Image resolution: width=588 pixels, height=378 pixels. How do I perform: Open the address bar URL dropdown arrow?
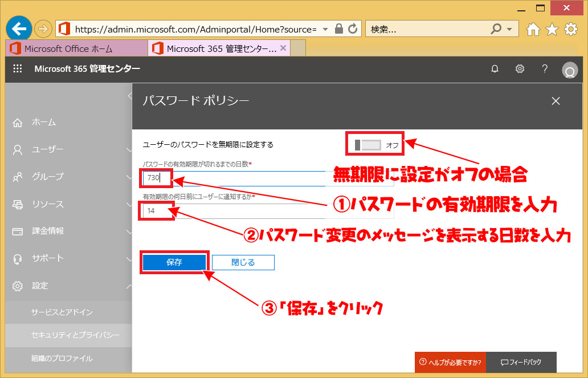pyautogui.click(x=325, y=29)
